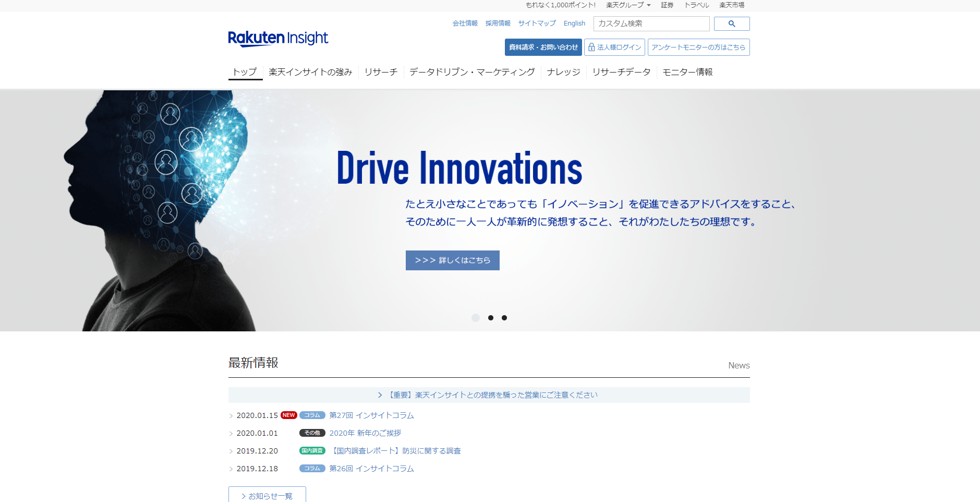Select the third carousel slide dot
The width and height of the screenshot is (980, 502).
(x=504, y=318)
